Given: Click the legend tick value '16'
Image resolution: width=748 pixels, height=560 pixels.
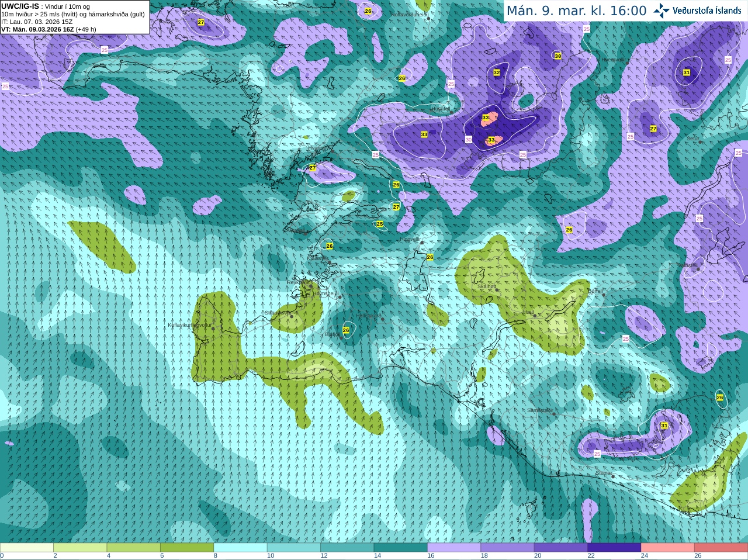Looking at the screenshot, I should pos(430,556).
